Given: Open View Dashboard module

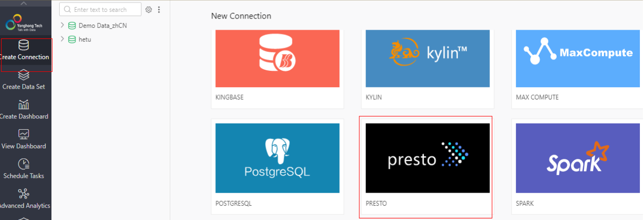Looking at the screenshot, I should (x=24, y=140).
